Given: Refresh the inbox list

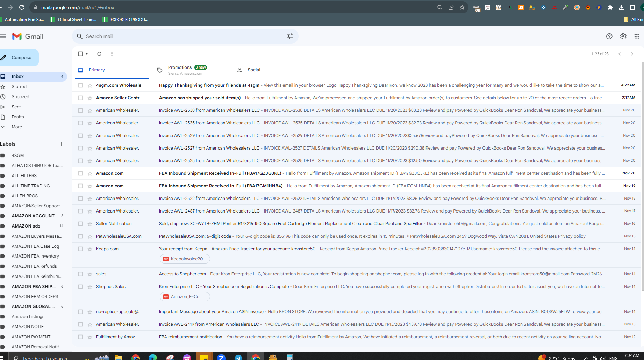Looking at the screenshot, I should coord(99,54).
